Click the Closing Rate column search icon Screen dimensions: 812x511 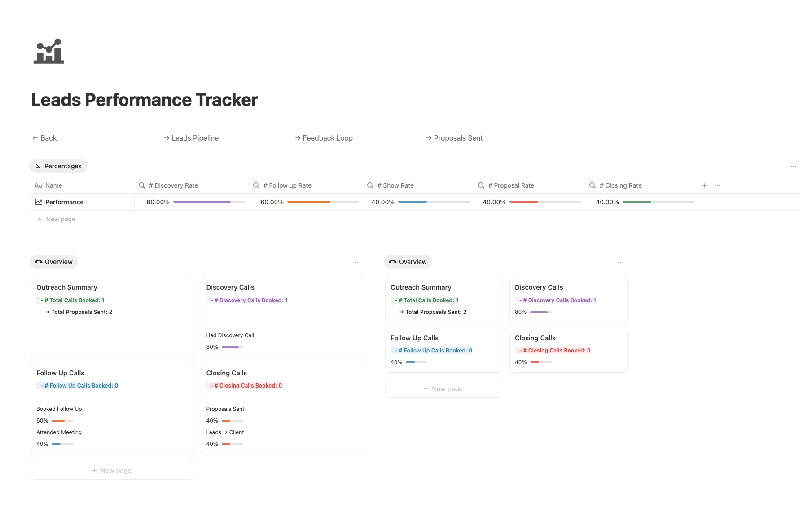coord(593,185)
